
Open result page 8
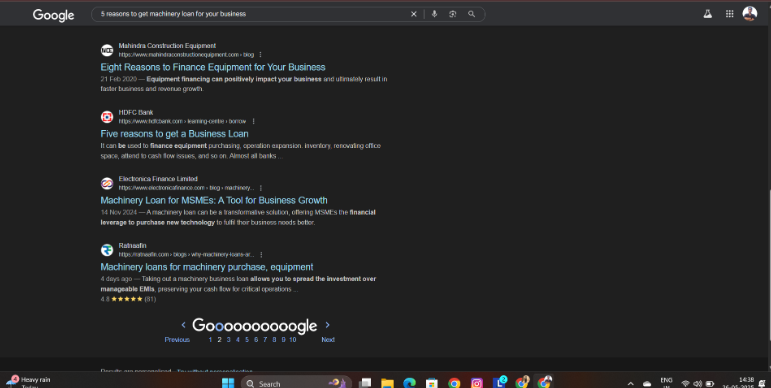[x=274, y=339]
